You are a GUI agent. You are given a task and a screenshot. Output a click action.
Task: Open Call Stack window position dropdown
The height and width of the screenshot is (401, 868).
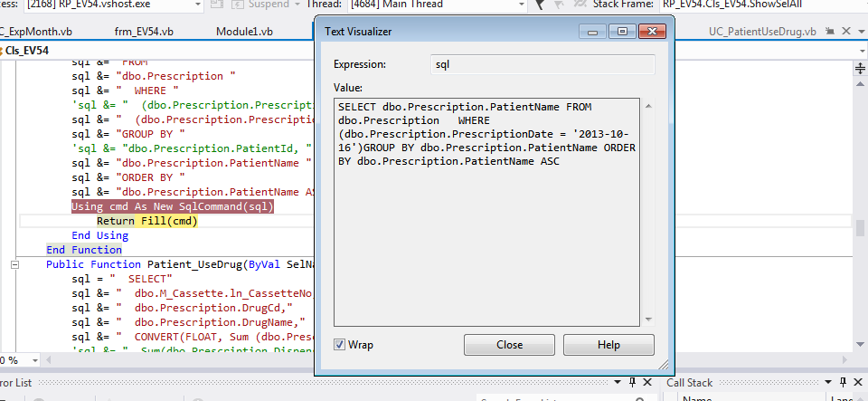(x=829, y=382)
